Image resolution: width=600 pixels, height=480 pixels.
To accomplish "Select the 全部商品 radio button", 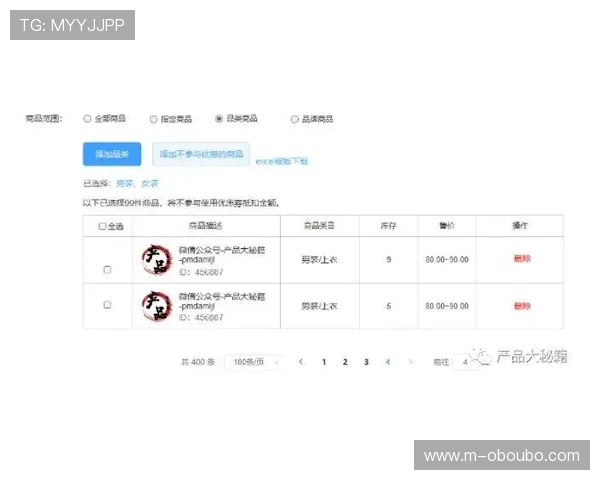I will point(87,119).
